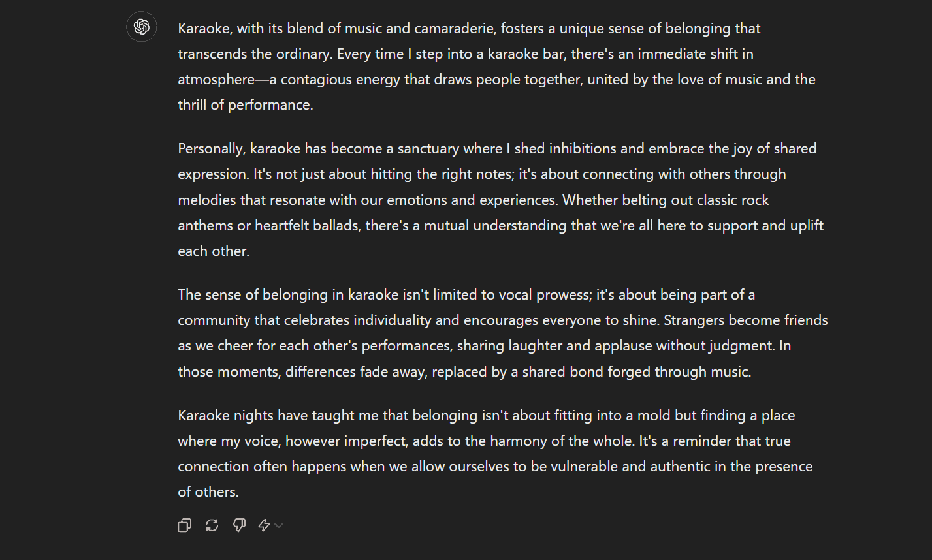The image size is (932, 560).
Task: Click the text 'of others.' on the last line
Action: tap(208, 492)
